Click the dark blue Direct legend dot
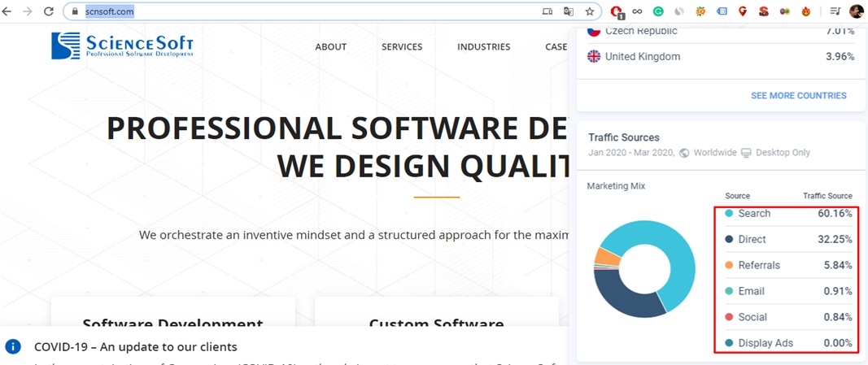The image size is (868, 365). coord(729,240)
